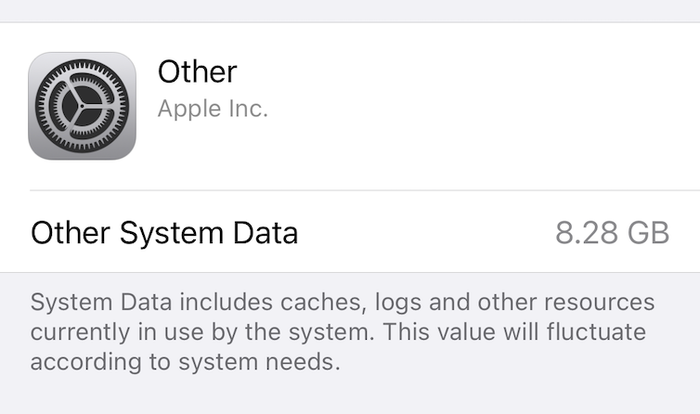Click the "Apple Inc." developer label
Image resolution: width=700 pixels, height=414 pixels.
click(213, 109)
